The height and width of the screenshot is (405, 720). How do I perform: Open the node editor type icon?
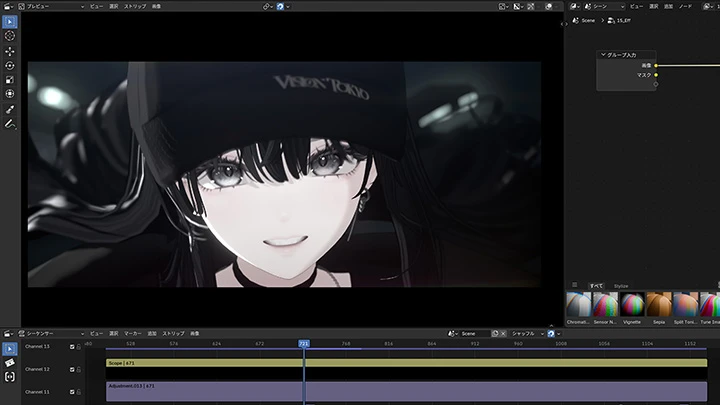coord(574,6)
